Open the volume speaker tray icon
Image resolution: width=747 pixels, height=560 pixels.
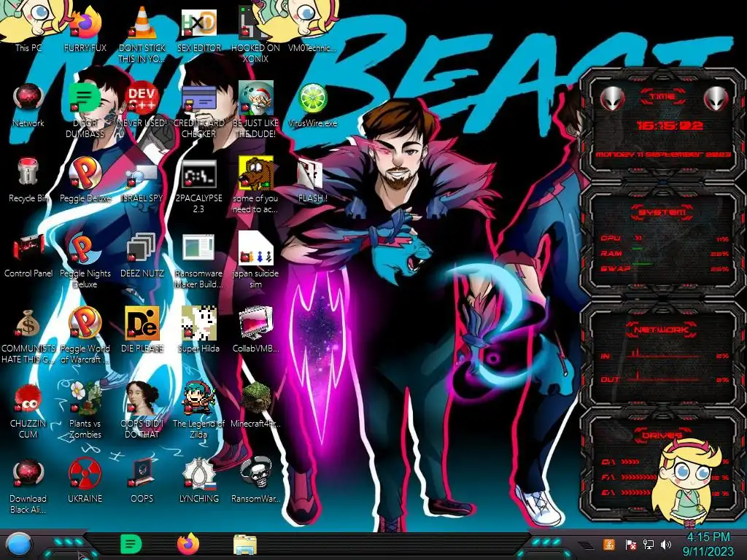coord(666,545)
